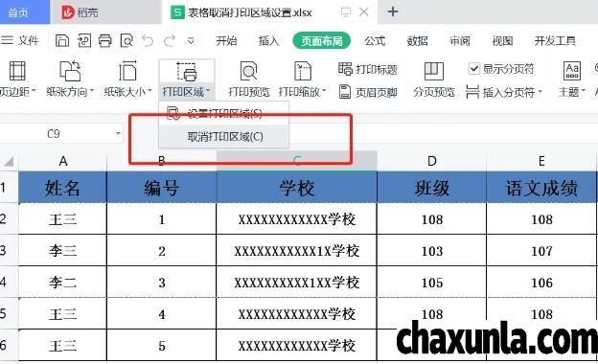Click the new tab plus button
The image size is (598, 364).
pyautogui.click(x=393, y=12)
